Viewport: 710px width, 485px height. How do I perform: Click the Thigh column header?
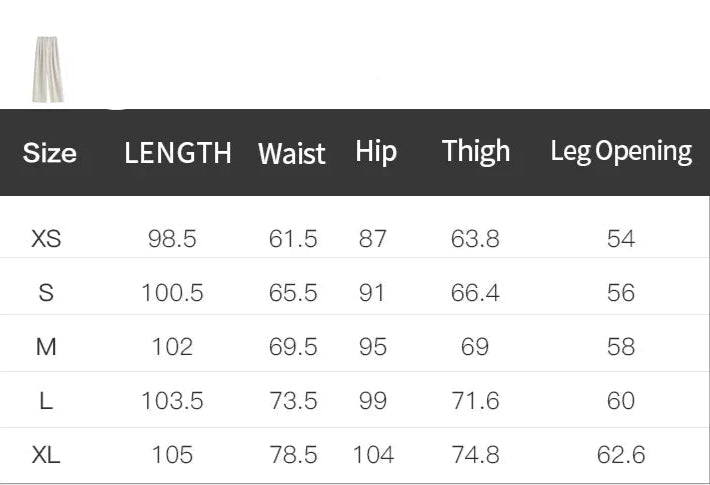coord(476,151)
